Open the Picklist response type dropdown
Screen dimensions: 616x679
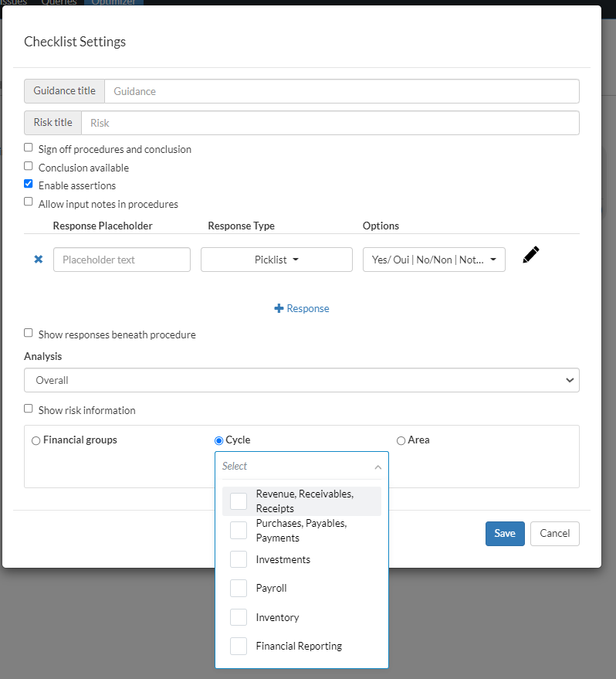click(x=276, y=260)
